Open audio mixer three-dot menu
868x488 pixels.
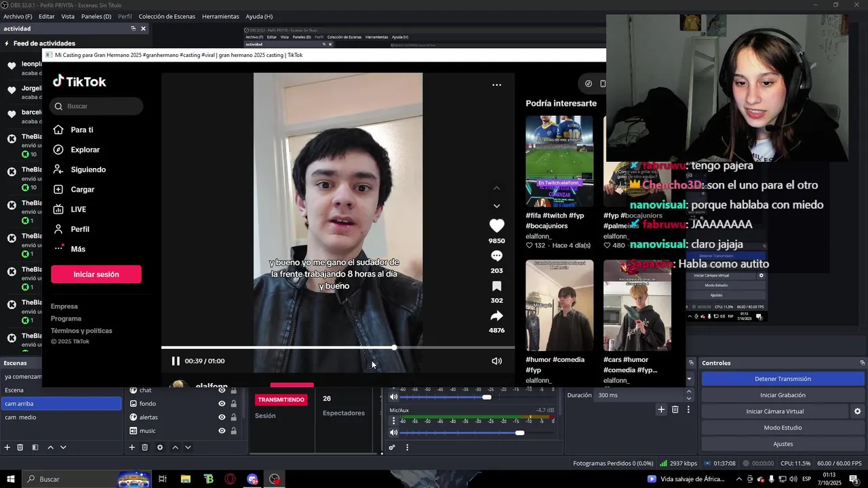click(x=407, y=447)
